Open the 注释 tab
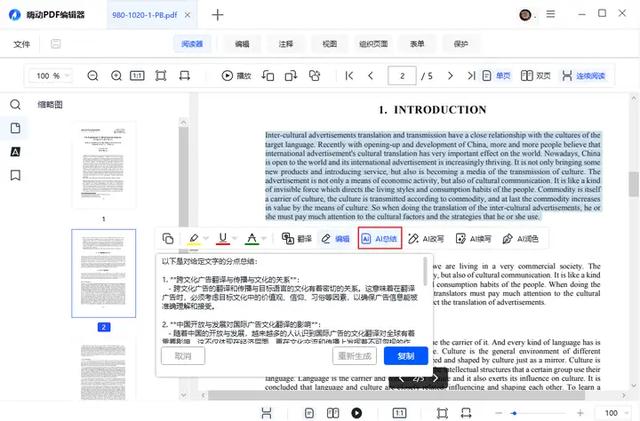640x421 pixels. [x=286, y=44]
